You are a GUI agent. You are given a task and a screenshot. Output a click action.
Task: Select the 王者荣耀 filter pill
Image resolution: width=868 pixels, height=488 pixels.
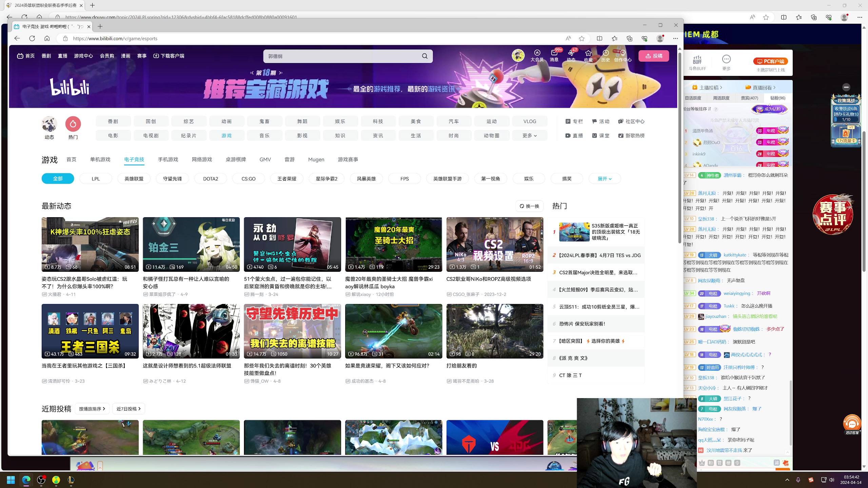tap(287, 179)
